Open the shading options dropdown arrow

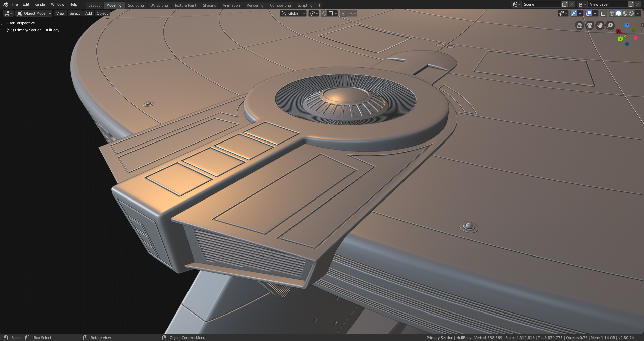pos(638,13)
